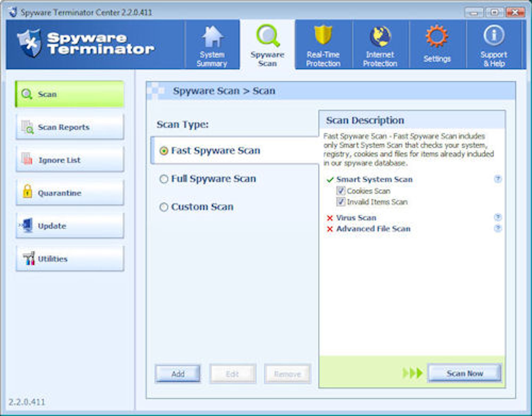Open the Support & Help info icon
The width and height of the screenshot is (532, 416).
[494, 35]
